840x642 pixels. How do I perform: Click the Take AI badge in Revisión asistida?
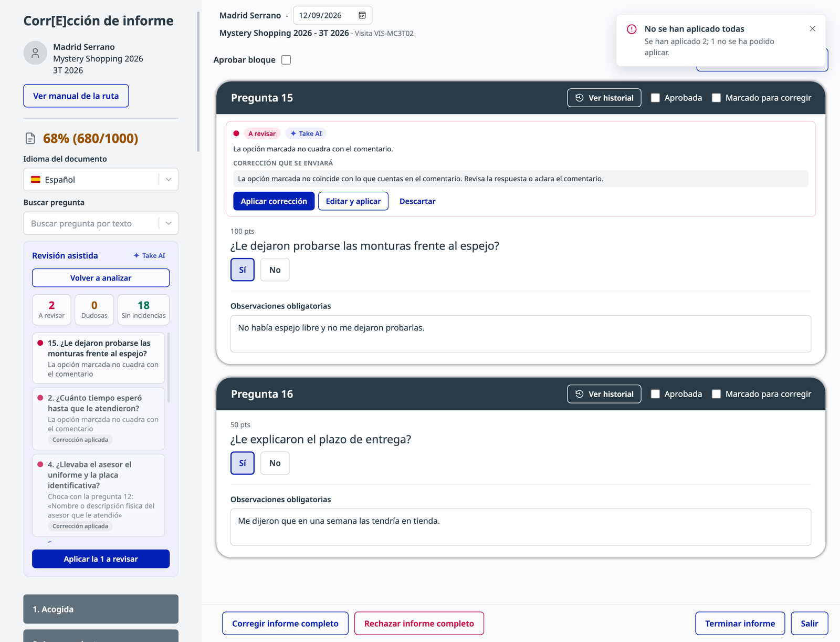point(149,256)
